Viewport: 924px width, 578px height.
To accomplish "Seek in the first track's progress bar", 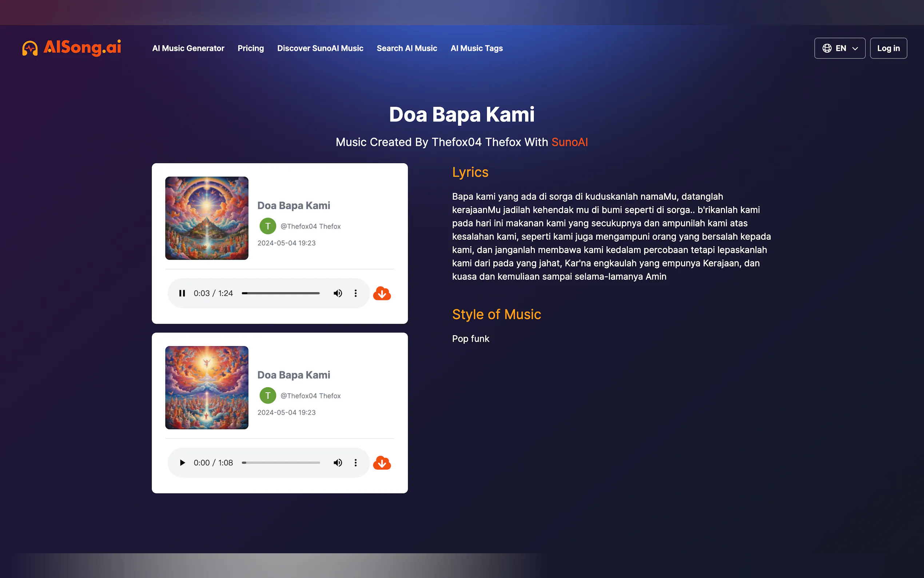I will [x=281, y=293].
